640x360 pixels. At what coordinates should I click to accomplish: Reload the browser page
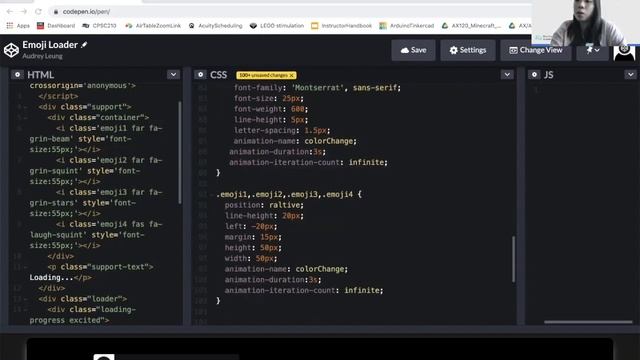(x=38, y=11)
